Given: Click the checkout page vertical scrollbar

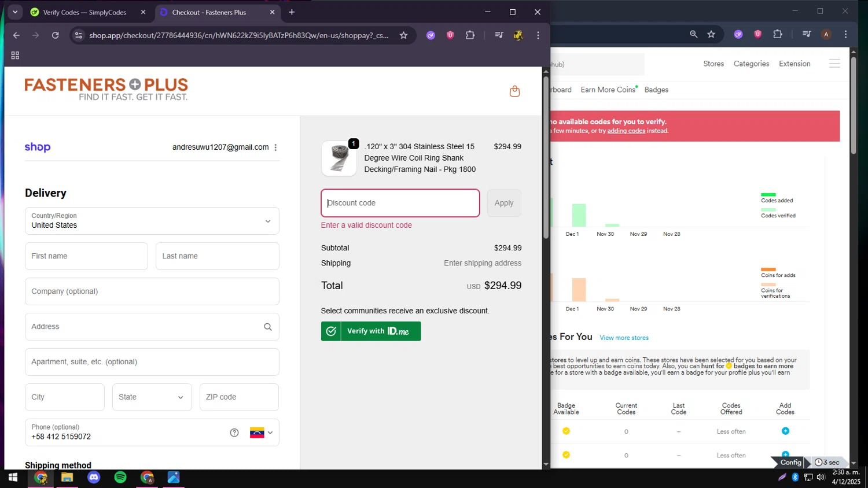Looking at the screenshot, I should (x=546, y=156).
